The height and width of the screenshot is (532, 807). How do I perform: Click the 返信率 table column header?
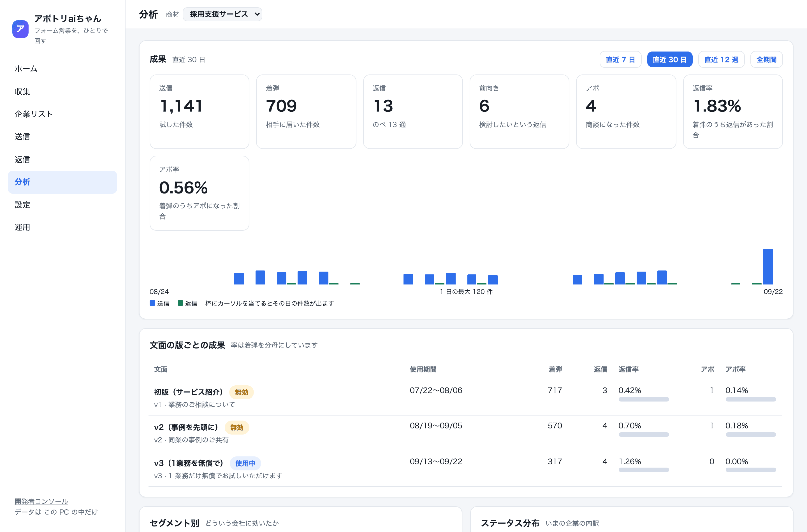629,369
